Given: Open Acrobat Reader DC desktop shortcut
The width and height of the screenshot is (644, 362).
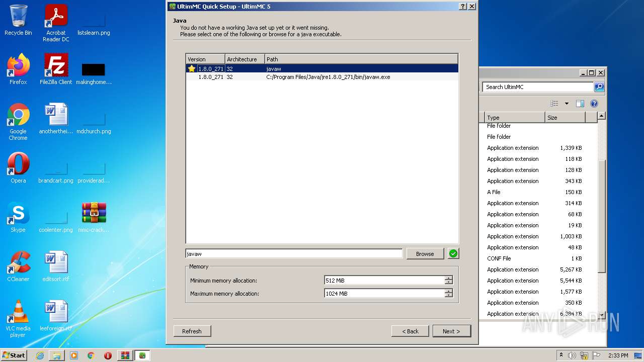Looking at the screenshot, I should [x=56, y=24].
